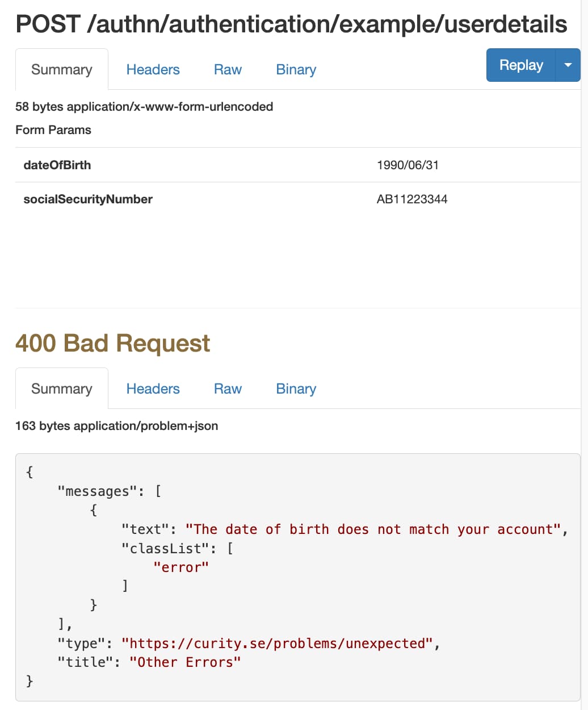Select the request Summary tab

coord(61,69)
